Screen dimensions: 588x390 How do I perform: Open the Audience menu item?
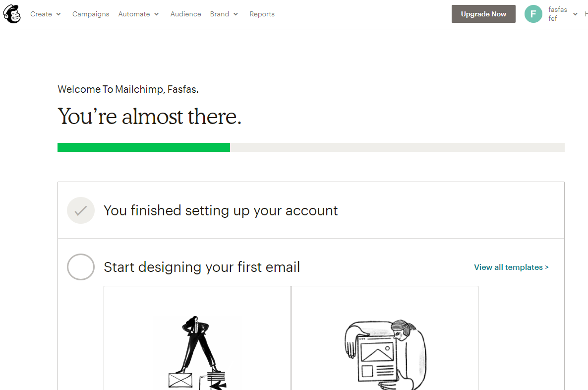tap(185, 14)
